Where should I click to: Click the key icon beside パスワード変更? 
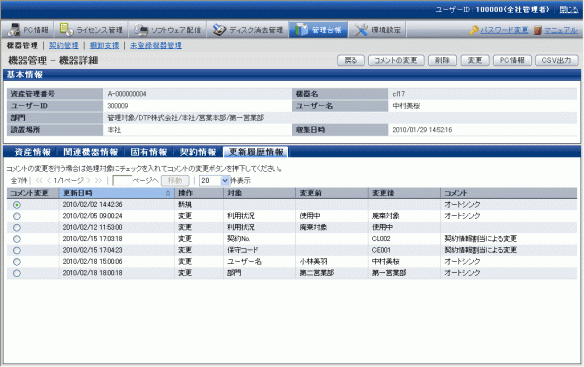pos(474,30)
